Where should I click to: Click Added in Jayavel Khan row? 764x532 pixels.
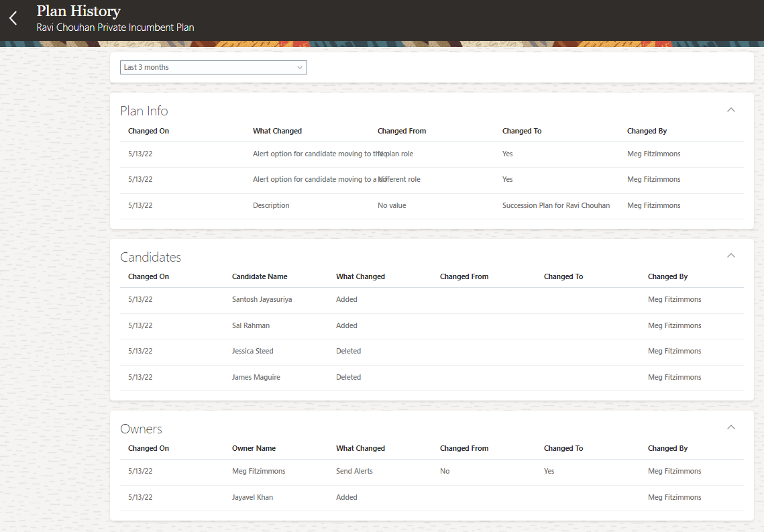(346, 497)
